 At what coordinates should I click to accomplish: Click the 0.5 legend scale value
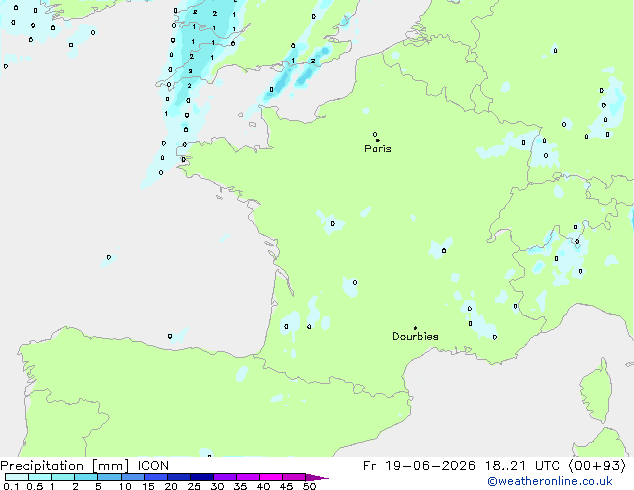35,486
